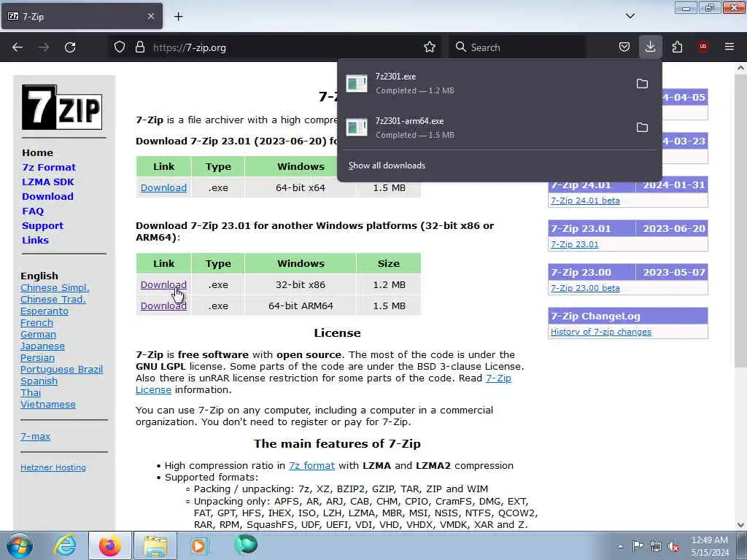Screen dimensions: 747x560
Task: Switch language to French
Action: tap(36, 323)
